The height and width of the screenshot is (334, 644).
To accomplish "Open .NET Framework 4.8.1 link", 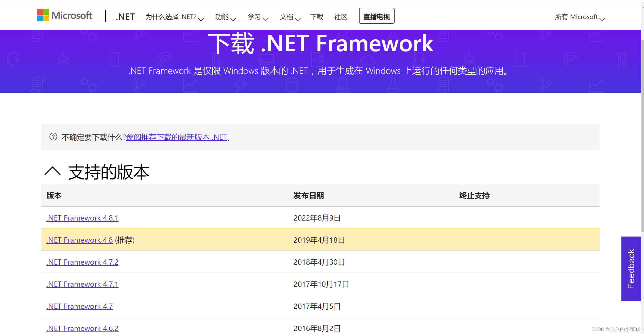I will pos(82,218).
